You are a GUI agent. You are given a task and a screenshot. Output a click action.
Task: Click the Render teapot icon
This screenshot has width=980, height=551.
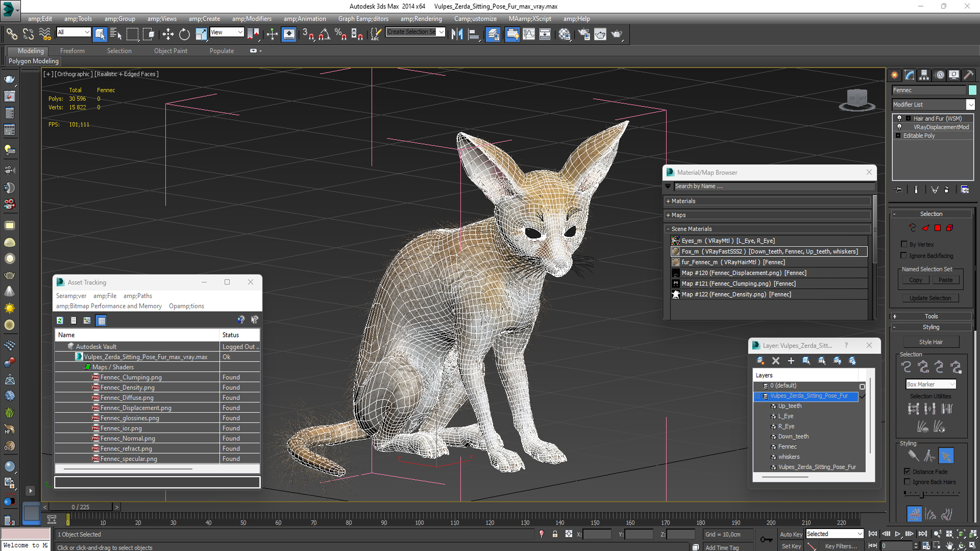pyautogui.click(x=617, y=34)
